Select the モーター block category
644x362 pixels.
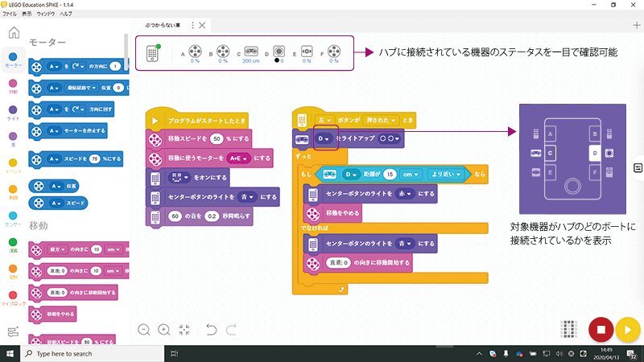13,60
